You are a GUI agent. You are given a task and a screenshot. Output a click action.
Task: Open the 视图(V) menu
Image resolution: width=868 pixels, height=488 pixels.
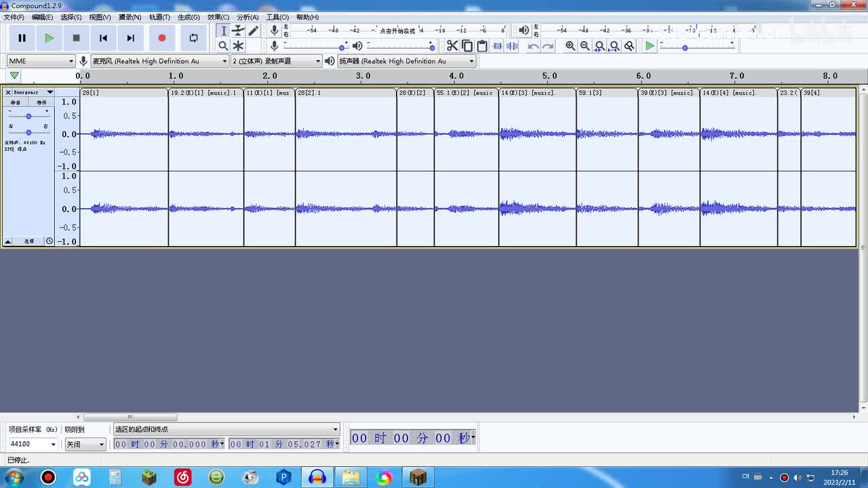pyautogui.click(x=100, y=17)
